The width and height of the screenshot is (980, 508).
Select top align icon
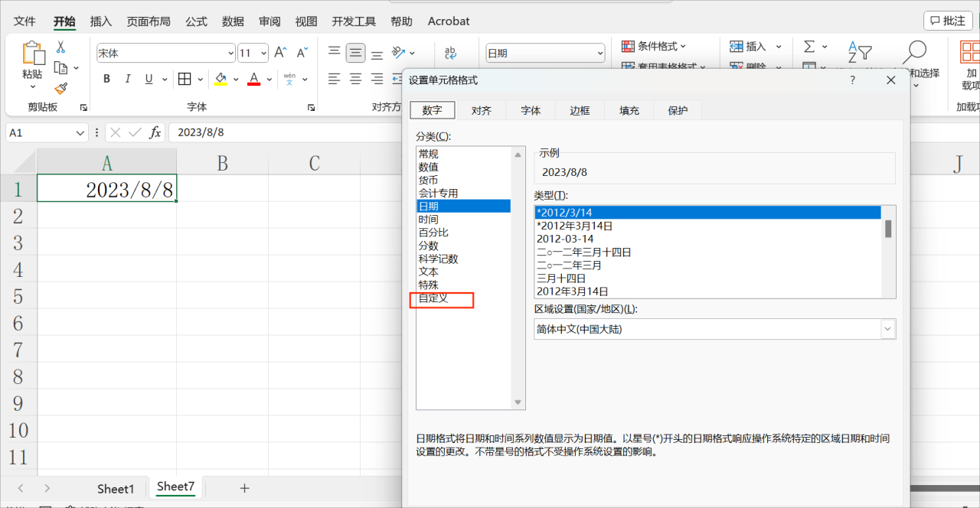[x=334, y=51]
